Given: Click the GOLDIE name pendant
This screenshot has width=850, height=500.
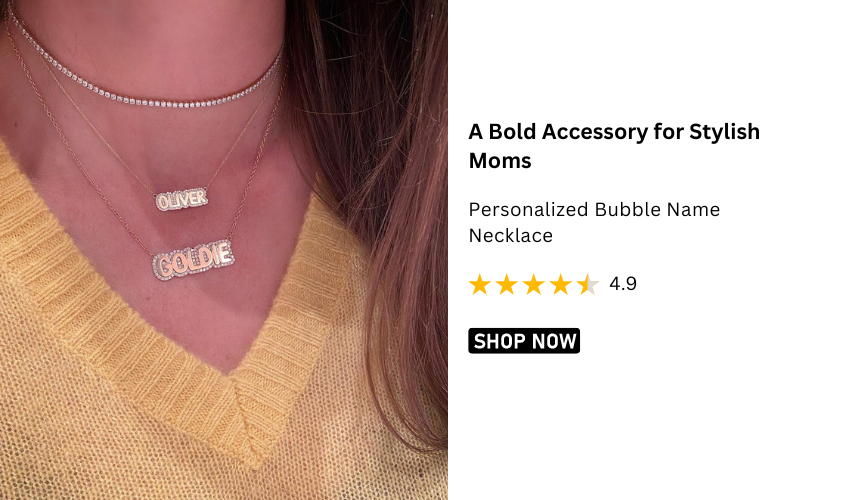Looking at the screenshot, I should 194,259.
